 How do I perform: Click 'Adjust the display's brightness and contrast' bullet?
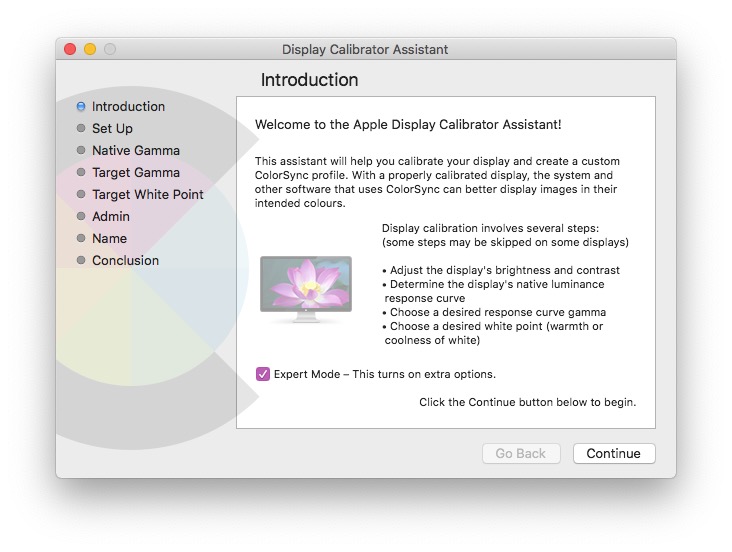[x=501, y=270]
